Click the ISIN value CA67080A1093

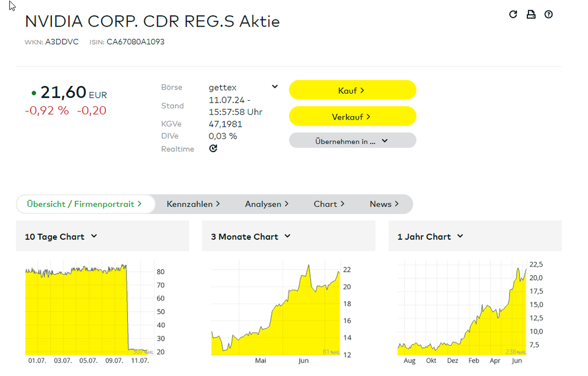tap(135, 42)
